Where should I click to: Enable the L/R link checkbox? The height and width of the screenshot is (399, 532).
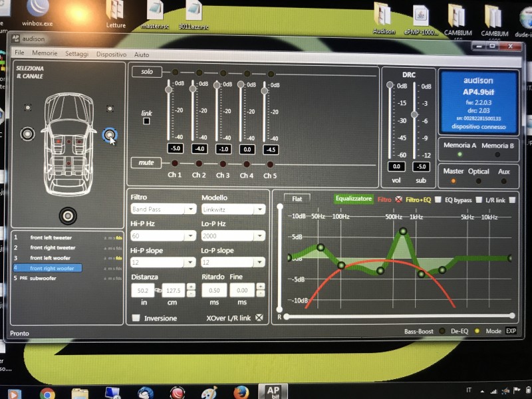pyautogui.click(x=512, y=200)
